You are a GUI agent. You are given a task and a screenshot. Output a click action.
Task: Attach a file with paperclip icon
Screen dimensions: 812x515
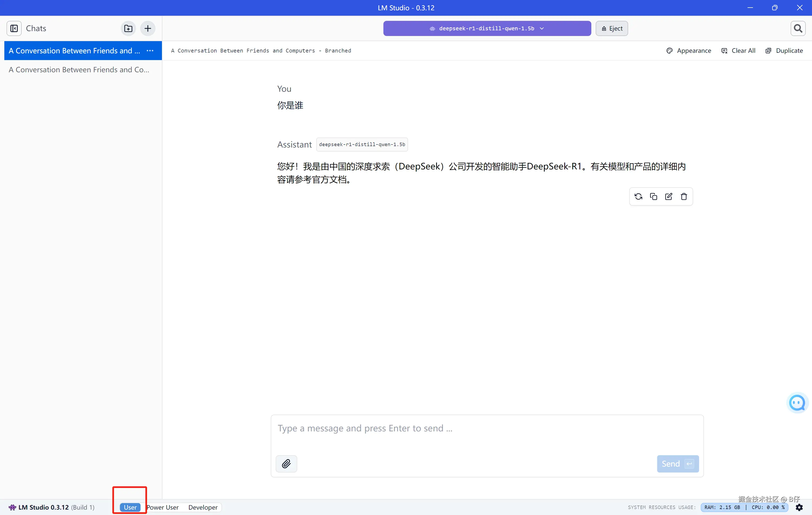point(286,464)
